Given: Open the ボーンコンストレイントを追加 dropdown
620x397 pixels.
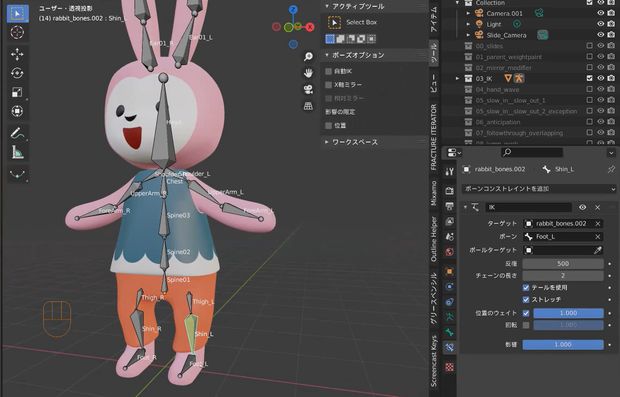Looking at the screenshot, I should (x=539, y=189).
